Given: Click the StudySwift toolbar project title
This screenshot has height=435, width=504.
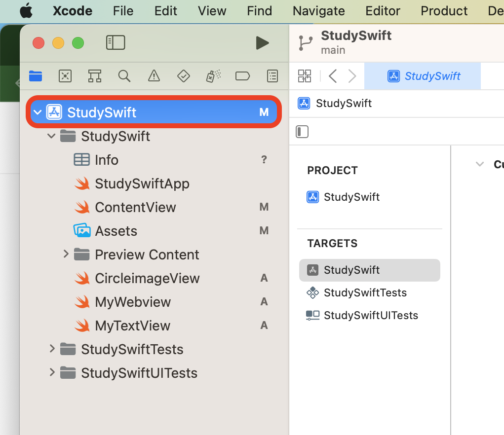Looking at the screenshot, I should tap(356, 36).
